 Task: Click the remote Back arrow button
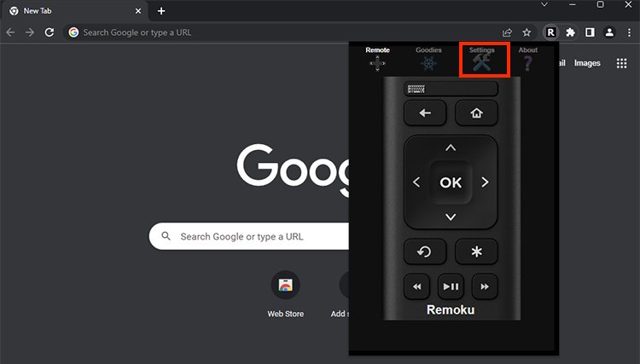(x=425, y=113)
